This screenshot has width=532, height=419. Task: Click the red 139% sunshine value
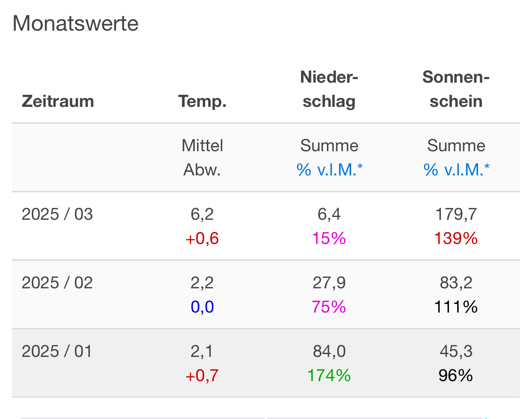(x=456, y=238)
